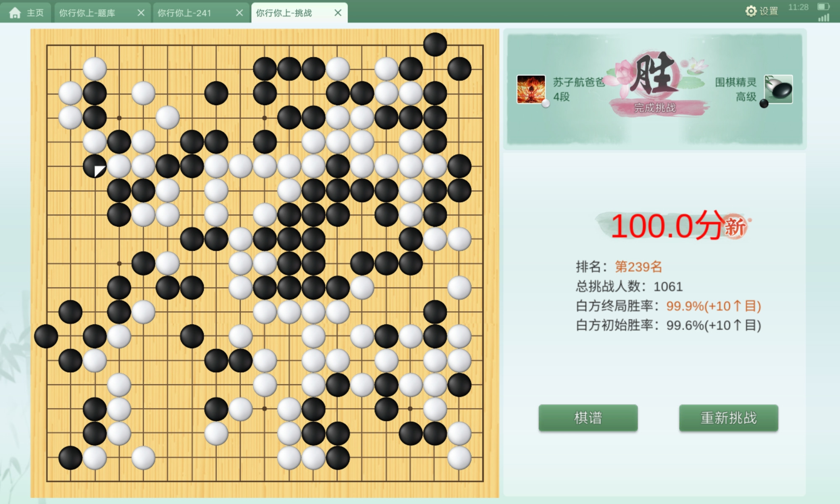
Task: Click the white stone color indicator near 4段
Action: coord(546,104)
